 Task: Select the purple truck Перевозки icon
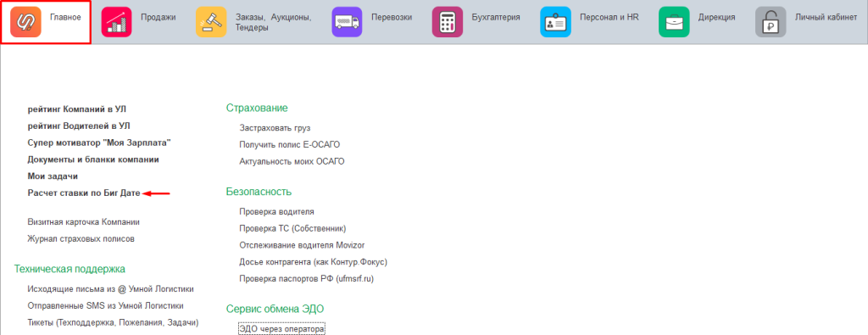[x=347, y=22]
